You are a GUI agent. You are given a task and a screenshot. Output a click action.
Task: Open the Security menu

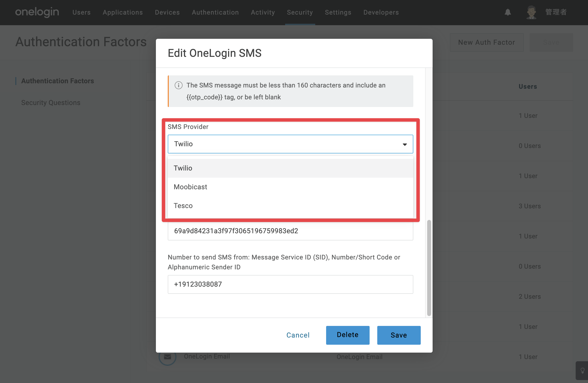[300, 12]
